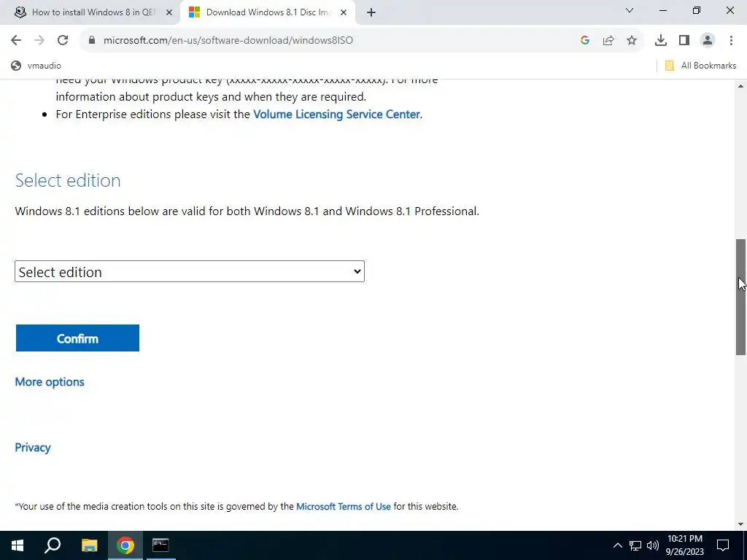747x560 pixels.
Task: Click the 'Select edition' heading text
Action: coord(68,181)
